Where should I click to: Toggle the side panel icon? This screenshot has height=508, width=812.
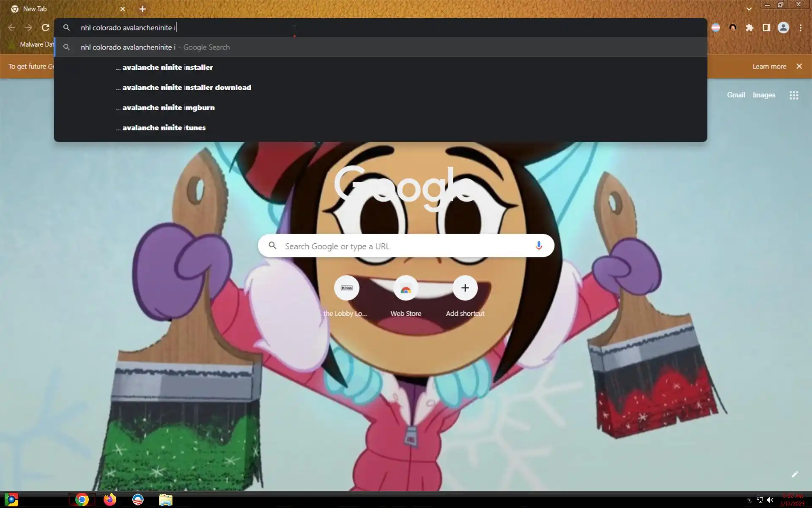766,28
